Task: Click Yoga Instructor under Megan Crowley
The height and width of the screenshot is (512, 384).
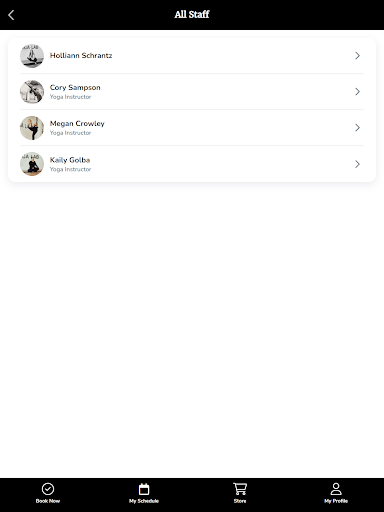Action: point(70,133)
